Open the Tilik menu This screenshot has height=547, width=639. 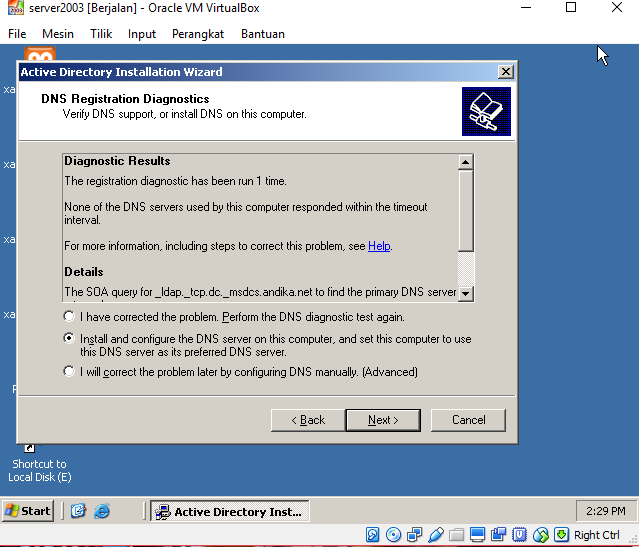pyautogui.click(x=101, y=34)
